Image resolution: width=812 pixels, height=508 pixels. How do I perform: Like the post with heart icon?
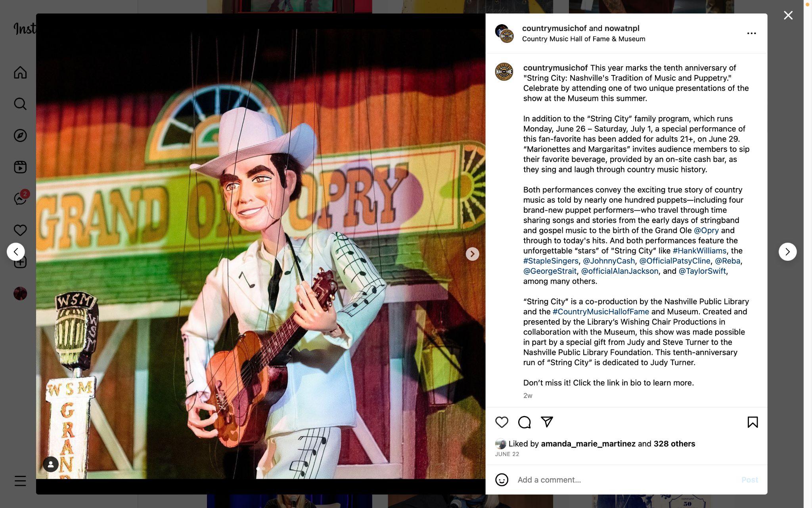point(502,422)
